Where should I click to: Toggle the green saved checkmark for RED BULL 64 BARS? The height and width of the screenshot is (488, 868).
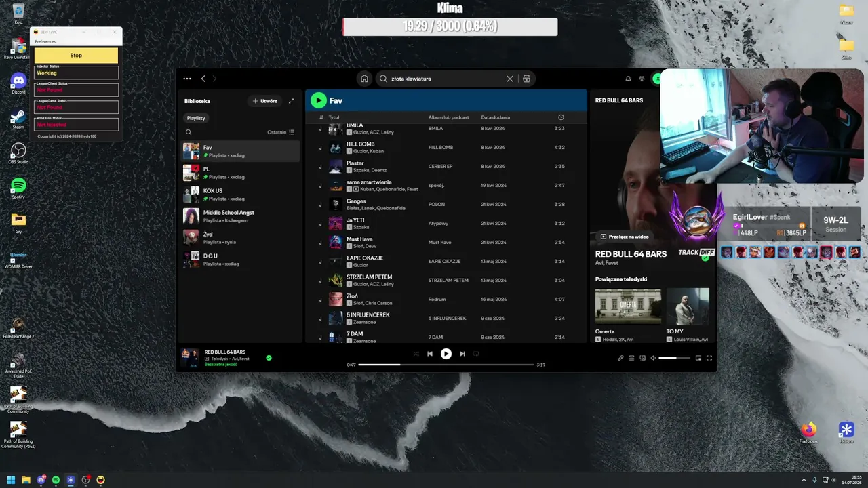pyautogui.click(x=269, y=358)
